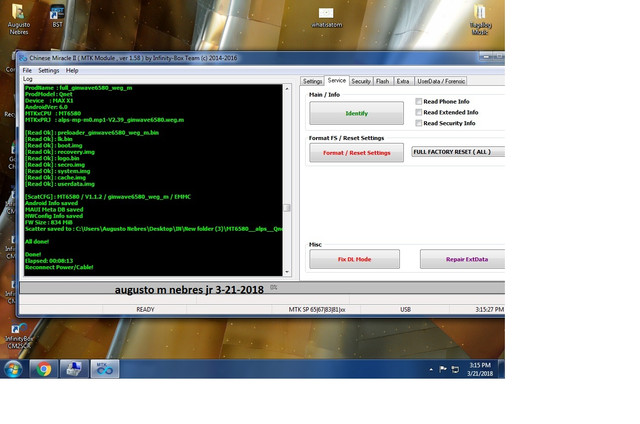Image resolution: width=640 pixels, height=424 pixels.
Task: Open the Tagalog Music desktop folder
Action: pos(480,19)
